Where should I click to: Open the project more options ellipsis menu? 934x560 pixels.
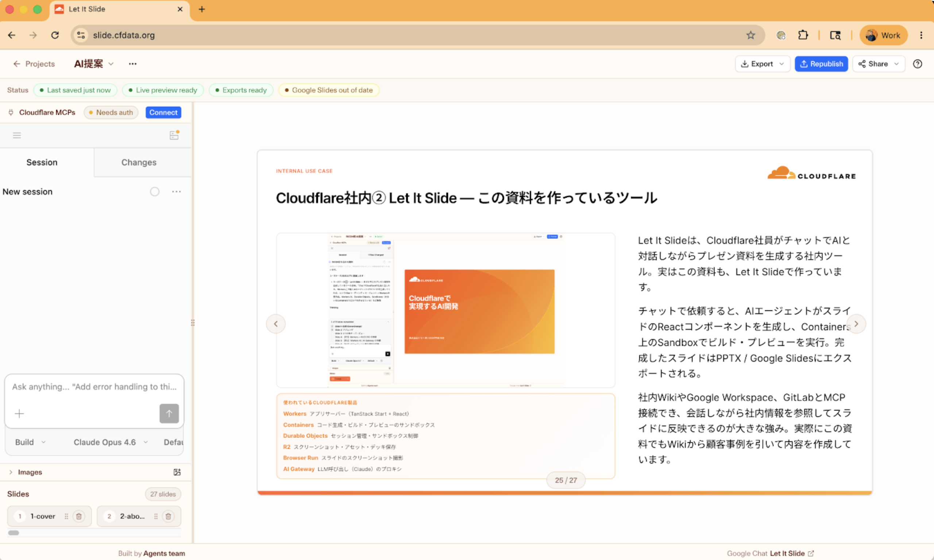coord(132,64)
